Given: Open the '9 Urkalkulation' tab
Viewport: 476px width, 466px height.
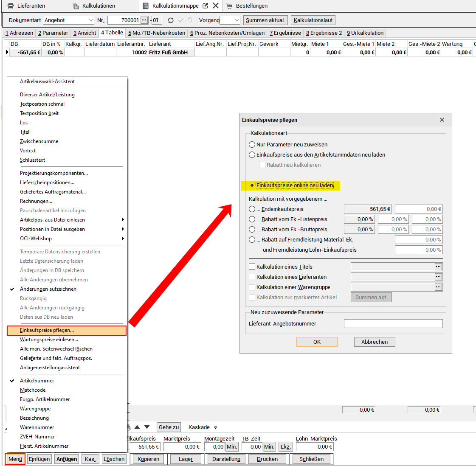Looking at the screenshot, I should tap(365, 33).
